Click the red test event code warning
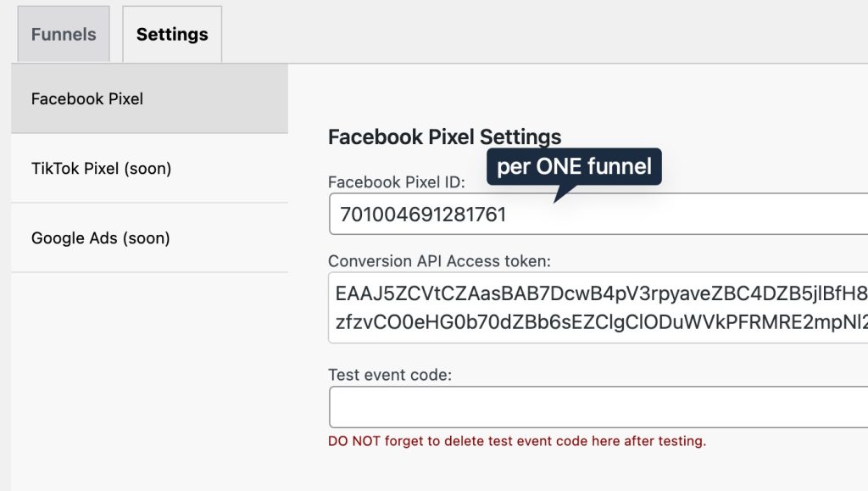The width and height of the screenshot is (868, 491). pyautogui.click(x=517, y=441)
